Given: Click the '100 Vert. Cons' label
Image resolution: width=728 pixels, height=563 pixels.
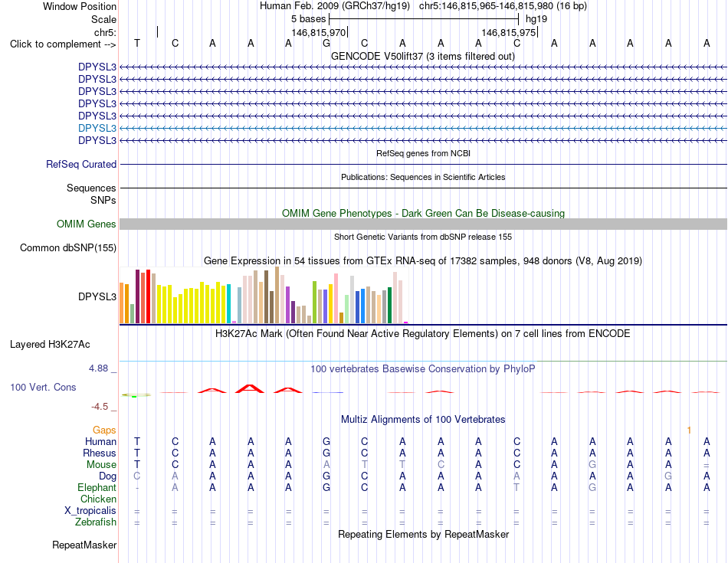Looking at the screenshot, I should (x=43, y=387).
